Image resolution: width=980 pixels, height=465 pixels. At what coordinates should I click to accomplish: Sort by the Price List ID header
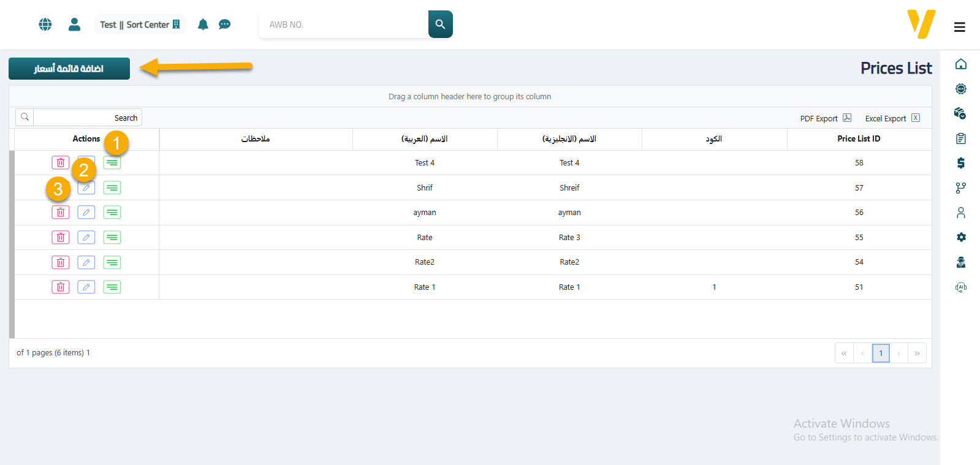859,139
